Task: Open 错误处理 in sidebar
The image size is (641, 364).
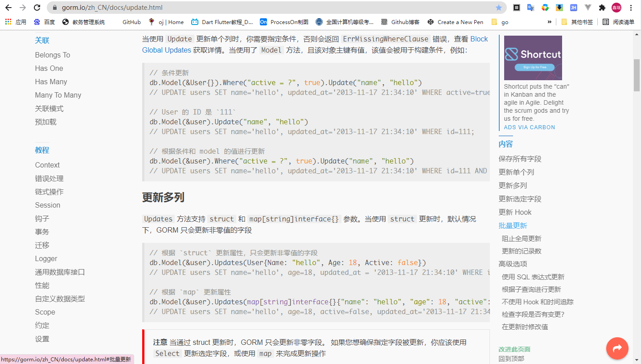Action: click(49, 178)
